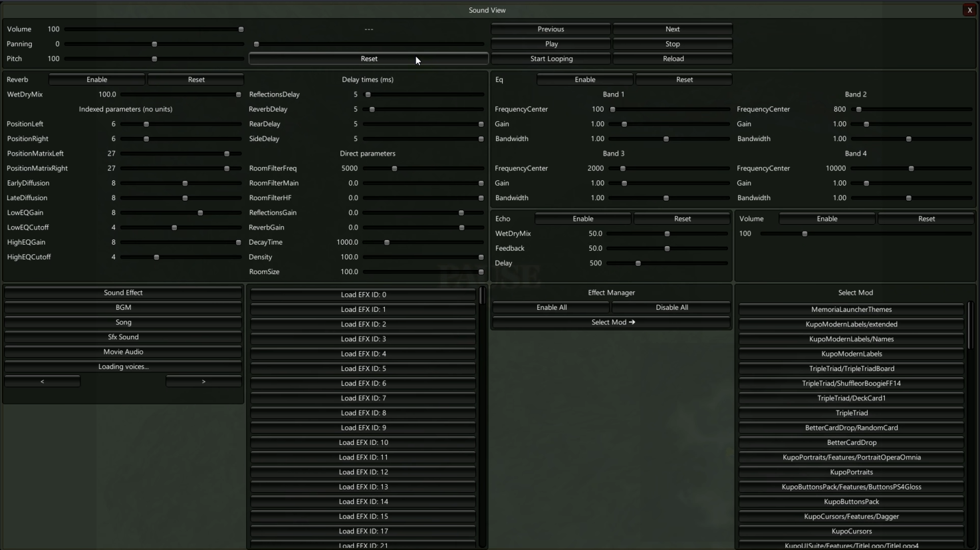Reset the Eq settings
This screenshot has height=550, width=980.
click(684, 80)
